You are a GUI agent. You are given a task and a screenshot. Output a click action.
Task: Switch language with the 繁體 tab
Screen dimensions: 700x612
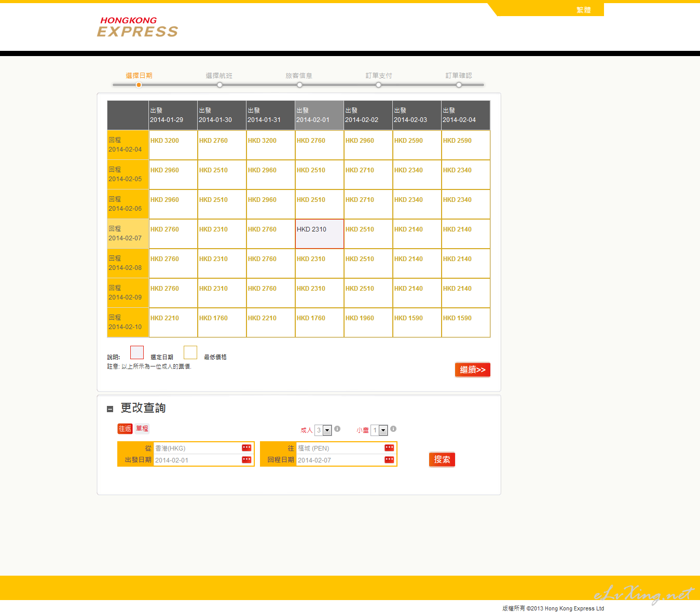click(583, 10)
